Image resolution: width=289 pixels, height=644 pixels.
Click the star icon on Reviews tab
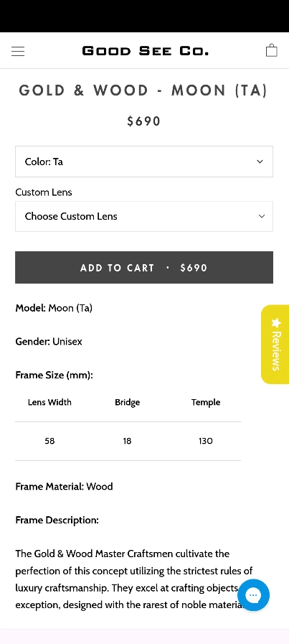276,322
